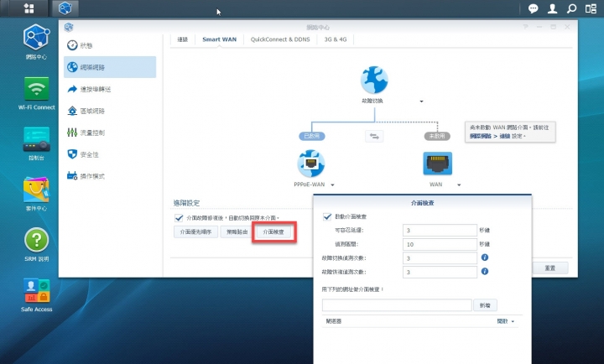Viewport: 604px width, 364px height.
Task: Switch to the Smart WAN tab
Action: 219,39
